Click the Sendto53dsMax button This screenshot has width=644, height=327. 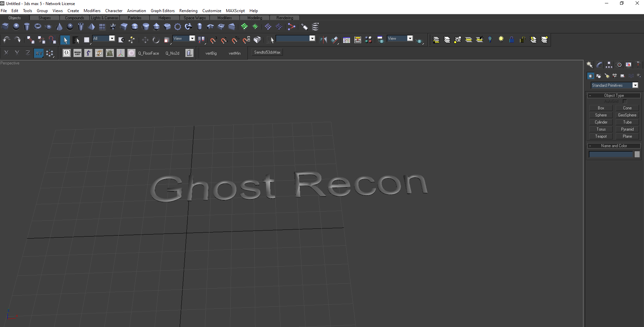point(267,52)
